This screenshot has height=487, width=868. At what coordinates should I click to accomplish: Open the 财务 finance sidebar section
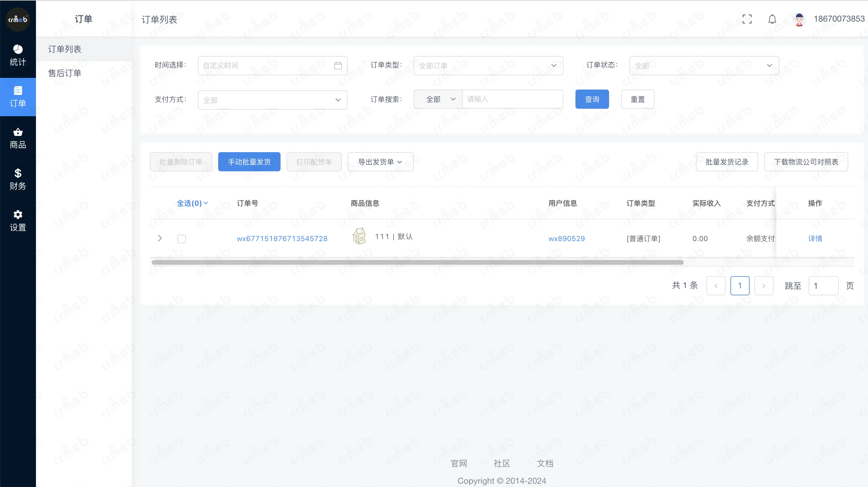point(18,179)
